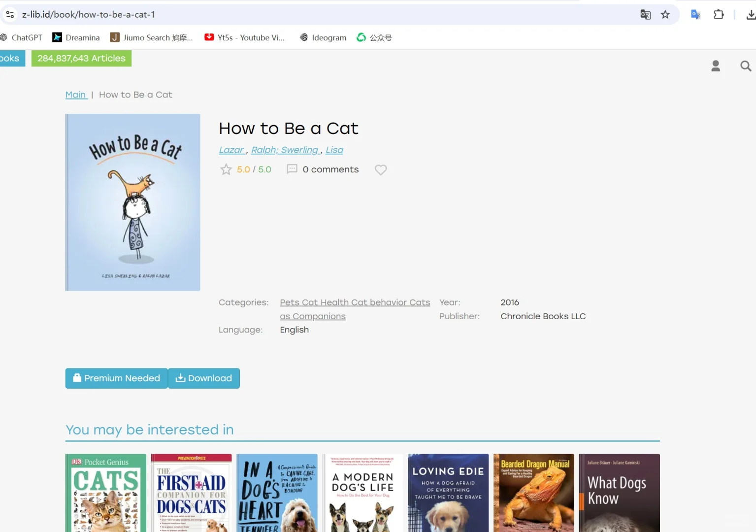Open the 公众号 bookmark
This screenshot has height=532, width=756.
[x=374, y=37]
